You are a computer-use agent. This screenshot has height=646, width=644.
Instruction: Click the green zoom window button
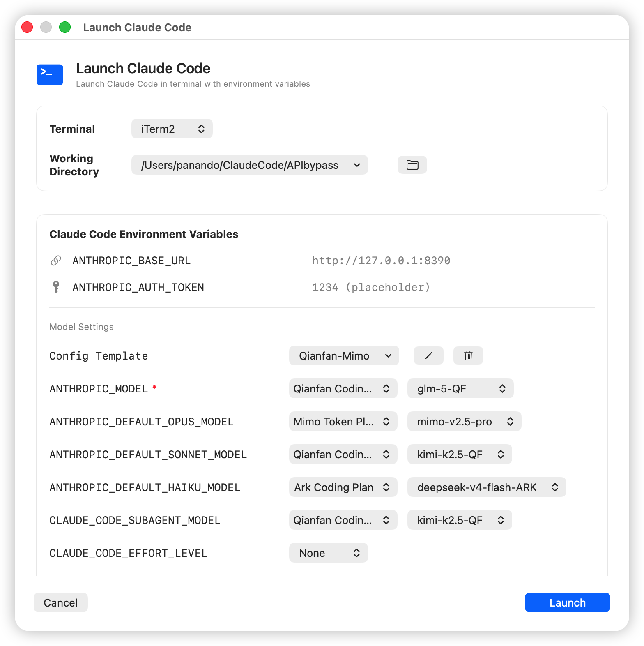click(65, 27)
